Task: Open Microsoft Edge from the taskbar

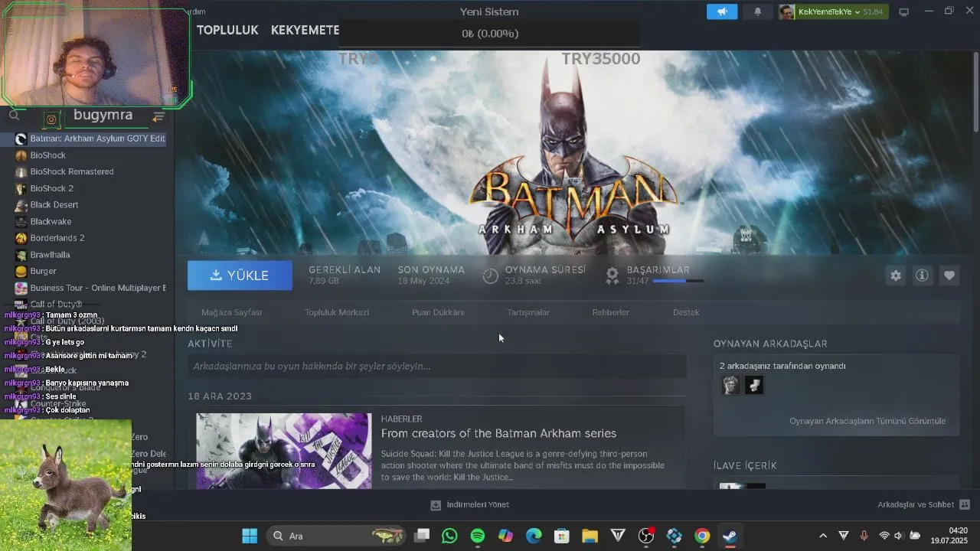Action: (534, 536)
